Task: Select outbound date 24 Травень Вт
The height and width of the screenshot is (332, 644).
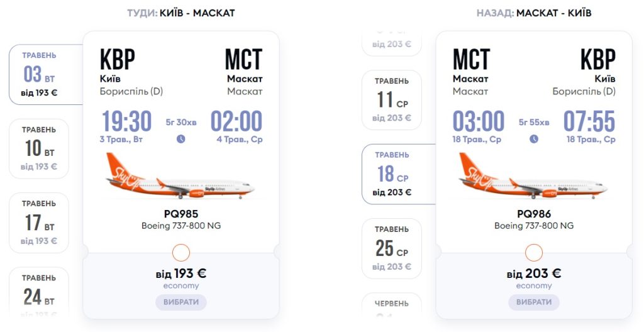Action: (x=39, y=292)
